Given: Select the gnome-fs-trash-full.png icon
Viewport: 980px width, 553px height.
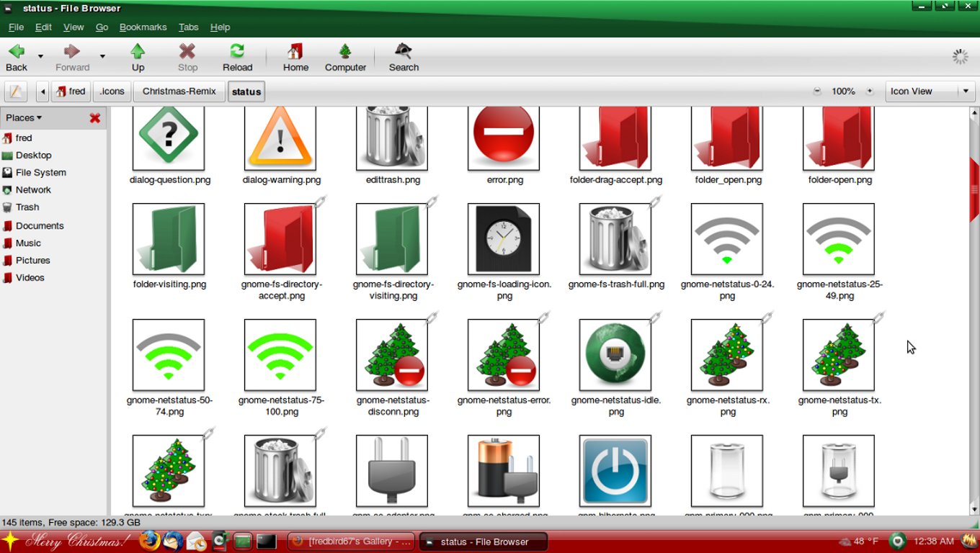Looking at the screenshot, I should point(615,239).
